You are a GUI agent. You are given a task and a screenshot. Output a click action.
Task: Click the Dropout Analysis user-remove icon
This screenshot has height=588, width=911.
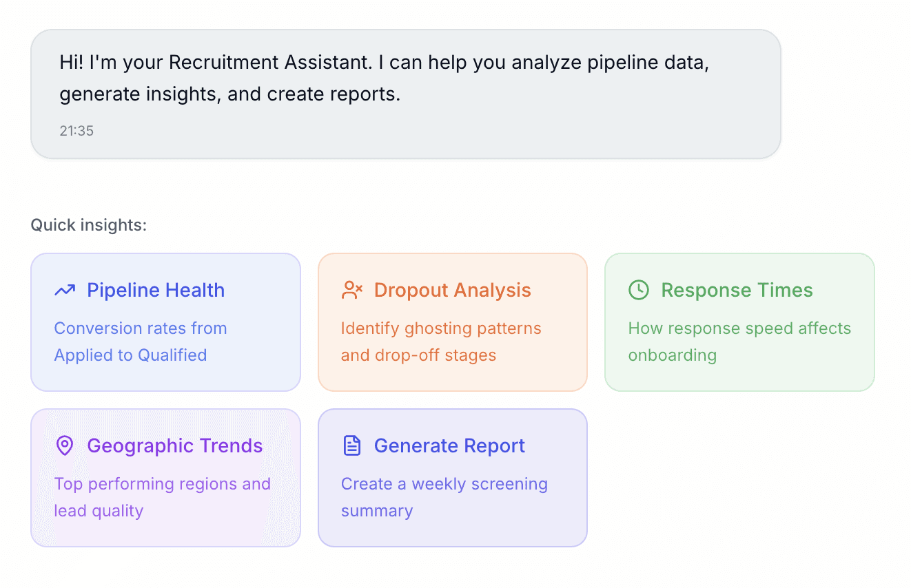pos(351,291)
